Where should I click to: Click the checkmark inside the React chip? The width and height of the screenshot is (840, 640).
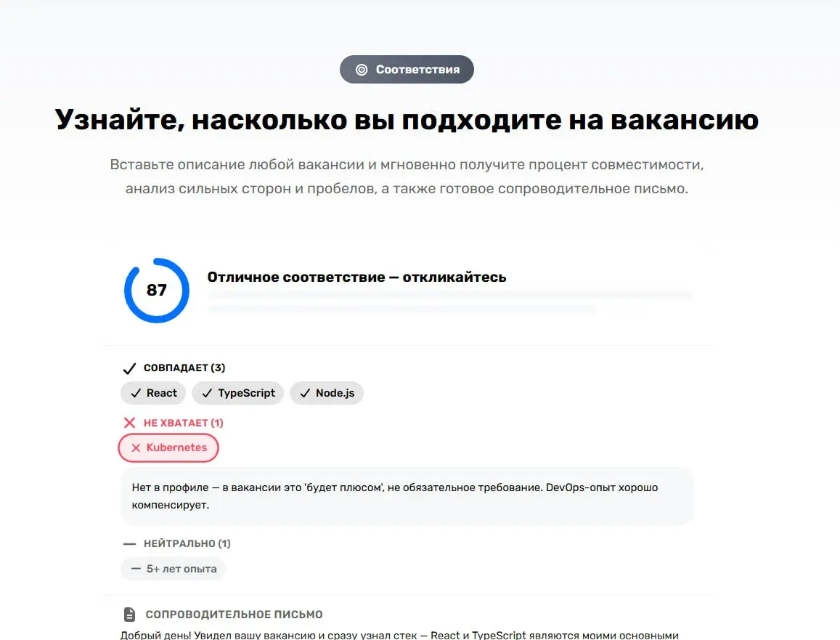pyautogui.click(x=136, y=393)
